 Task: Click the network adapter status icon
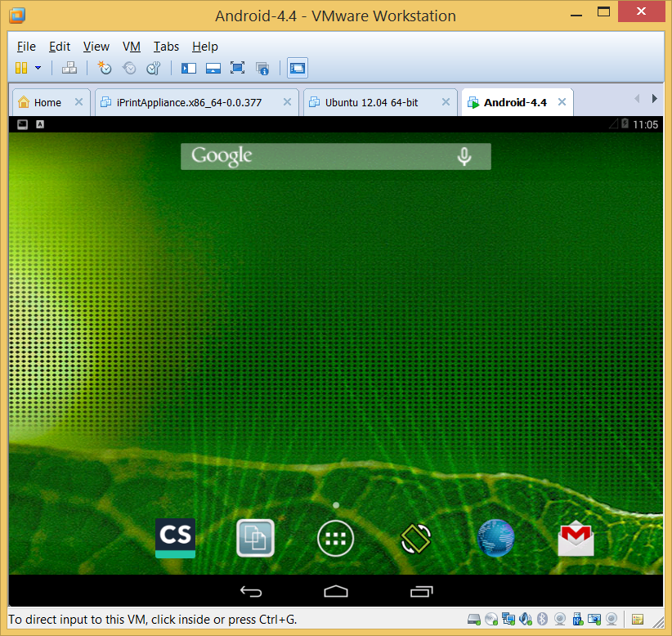click(x=508, y=619)
